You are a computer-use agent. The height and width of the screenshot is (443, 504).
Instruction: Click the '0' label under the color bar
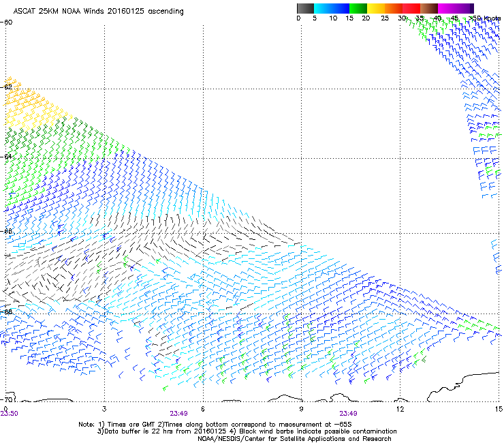[x=298, y=18]
